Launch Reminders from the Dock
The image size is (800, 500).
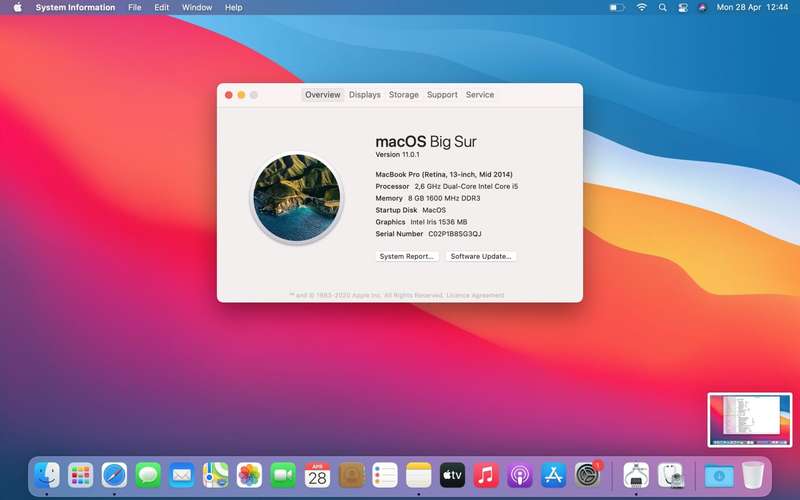click(x=385, y=476)
